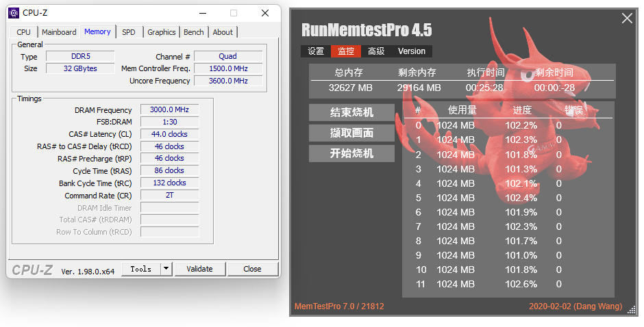Click the Tools button in CPU-Z
The width and height of the screenshot is (644, 327).
141,269
